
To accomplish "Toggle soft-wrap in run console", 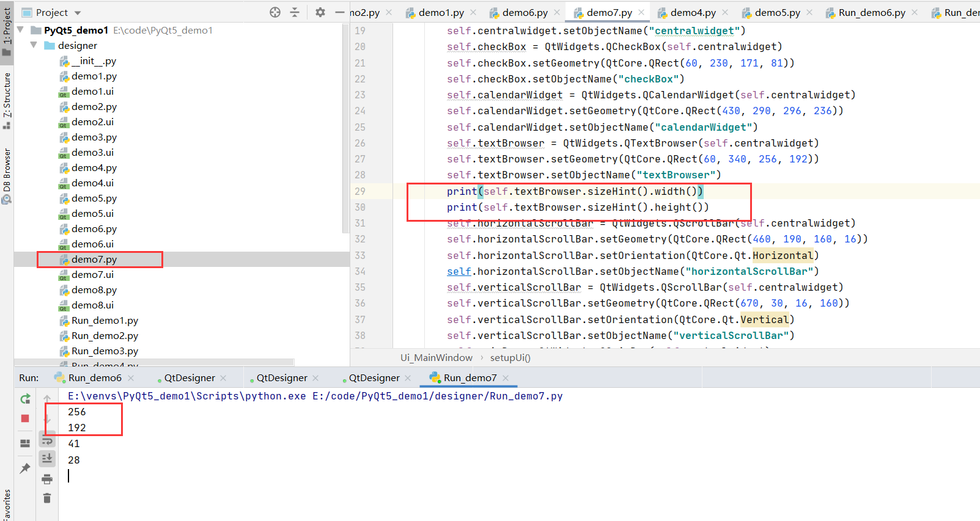I will [47, 441].
